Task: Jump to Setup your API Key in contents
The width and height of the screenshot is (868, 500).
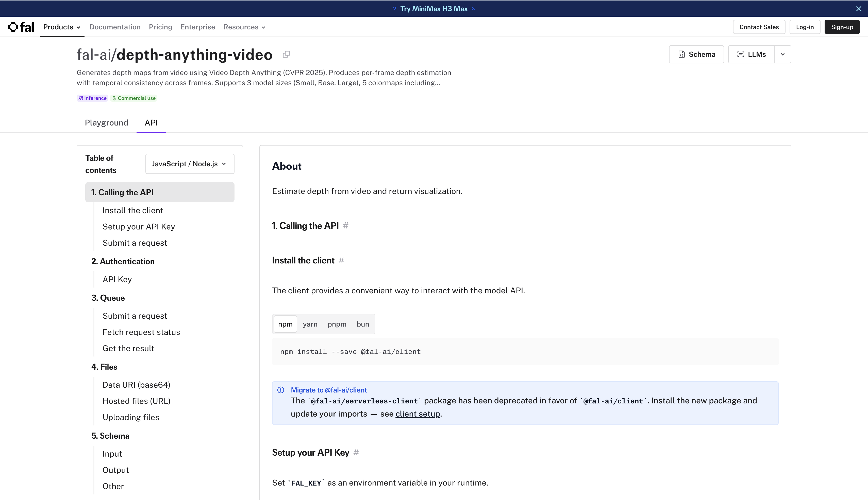Action: (139, 227)
